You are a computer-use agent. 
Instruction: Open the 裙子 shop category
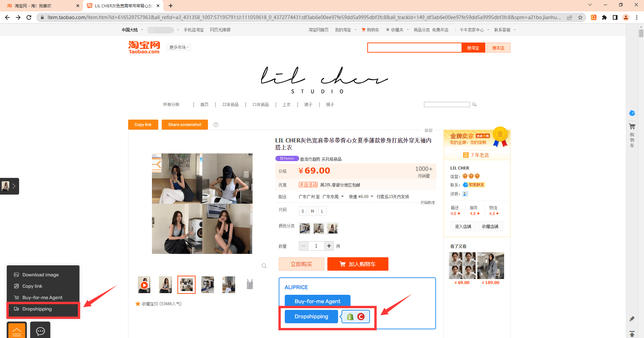point(308,105)
